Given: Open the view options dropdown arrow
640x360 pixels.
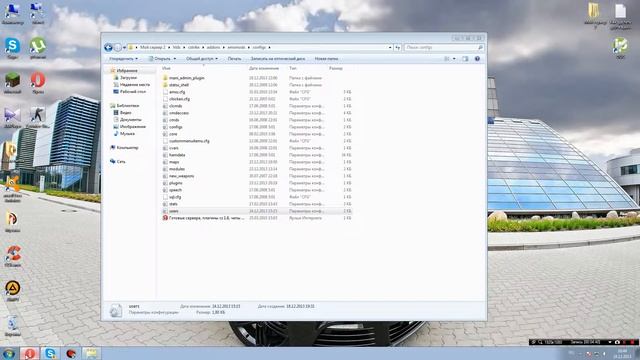Looking at the screenshot, I should 454,59.
